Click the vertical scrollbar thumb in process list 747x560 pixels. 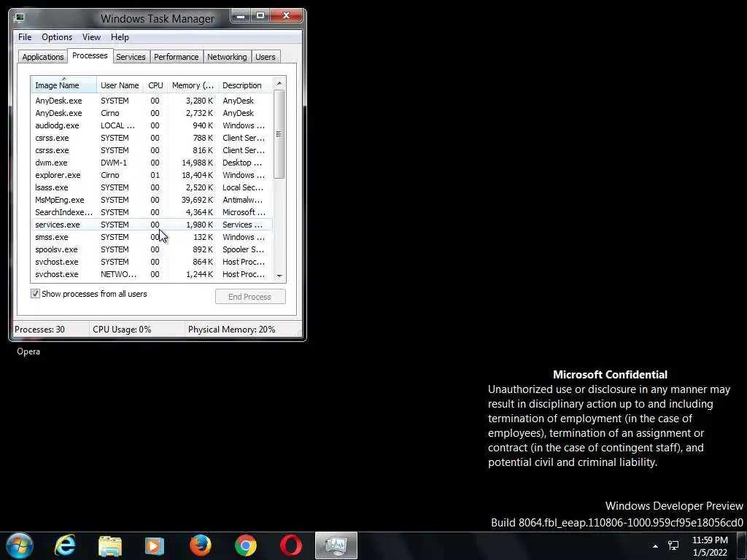279,134
